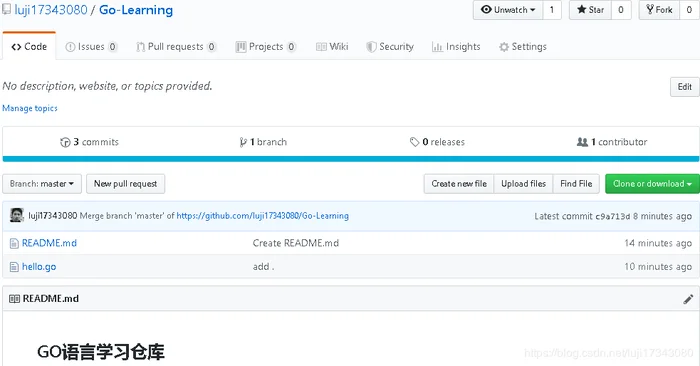Click the GO语言学习仓库 README heading
The width and height of the screenshot is (700, 366).
tap(101, 352)
